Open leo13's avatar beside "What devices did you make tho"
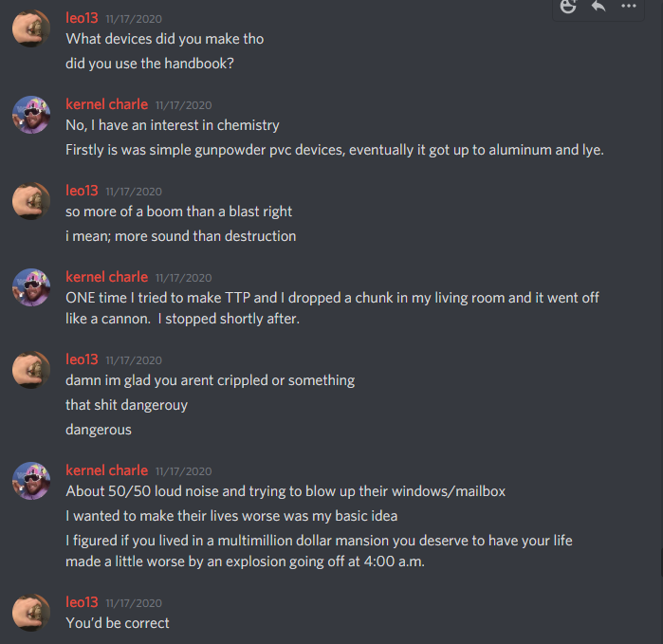Screen dimensions: 663x644 [31, 28]
